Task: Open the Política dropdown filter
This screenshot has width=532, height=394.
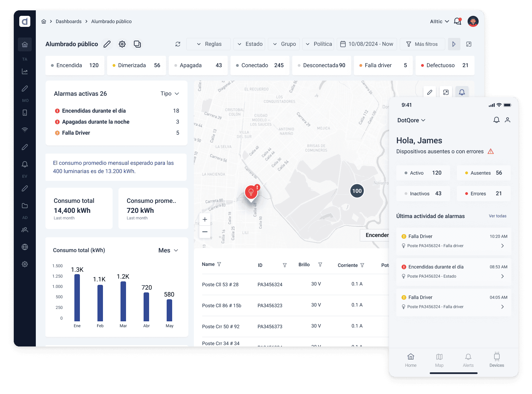Action: click(318, 44)
